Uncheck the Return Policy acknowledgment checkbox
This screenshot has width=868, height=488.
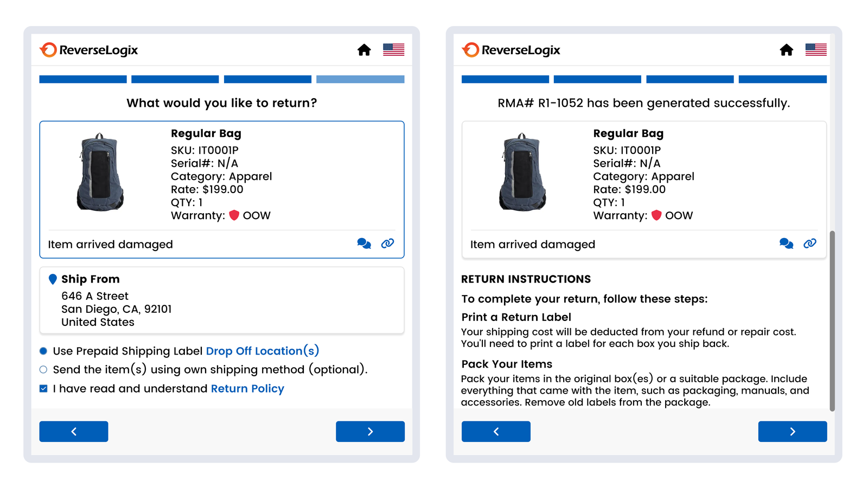tap(43, 388)
